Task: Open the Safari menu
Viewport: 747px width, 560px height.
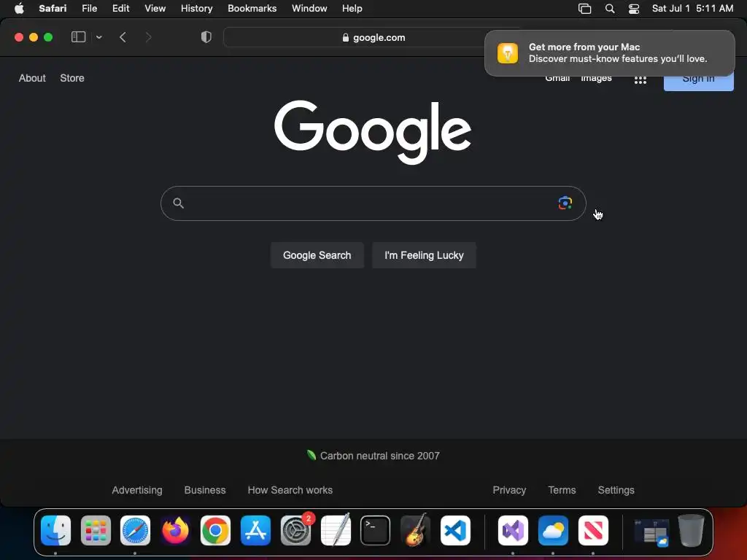Action: (53, 8)
